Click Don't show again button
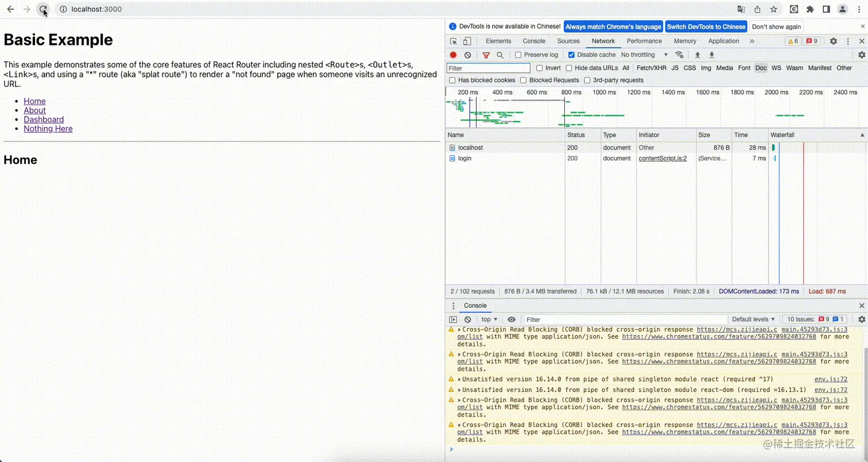This screenshot has height=462, width=868. pos(776,26)
